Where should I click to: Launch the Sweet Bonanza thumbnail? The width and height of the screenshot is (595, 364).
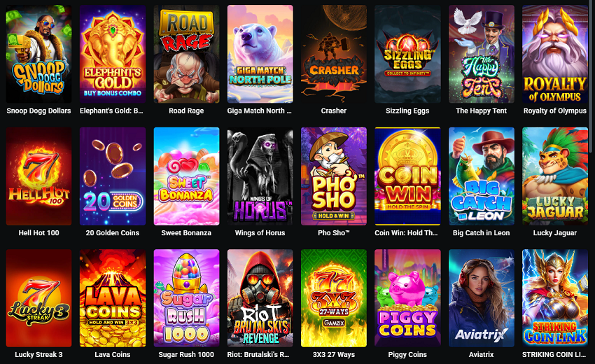point(186,176)
